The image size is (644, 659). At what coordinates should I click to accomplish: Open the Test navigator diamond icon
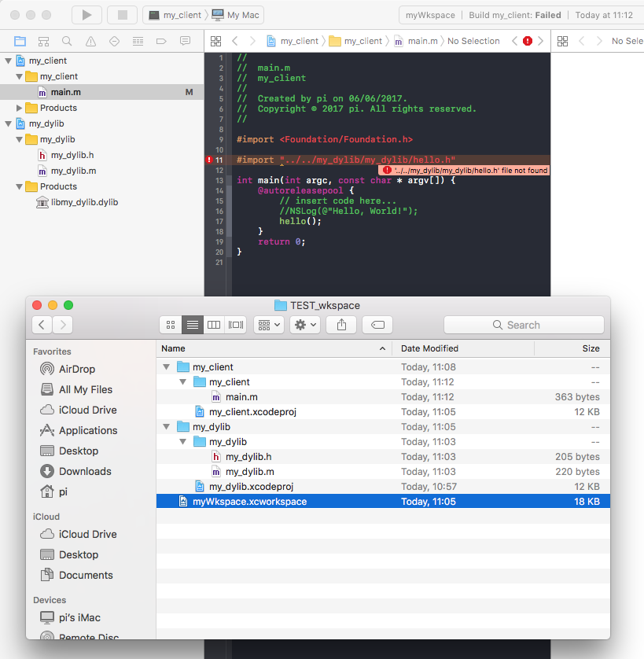tap(114, 41)
